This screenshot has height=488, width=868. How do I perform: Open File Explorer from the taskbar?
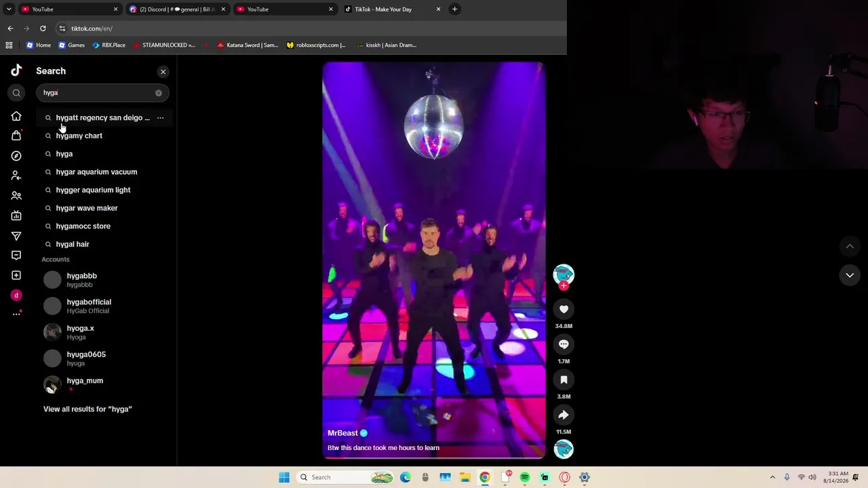[x=465, y=477]
